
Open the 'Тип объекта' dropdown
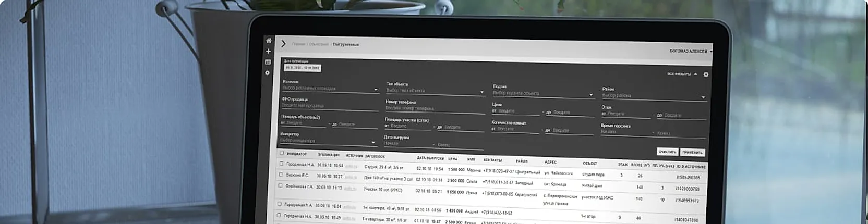(x=435, y=91)
